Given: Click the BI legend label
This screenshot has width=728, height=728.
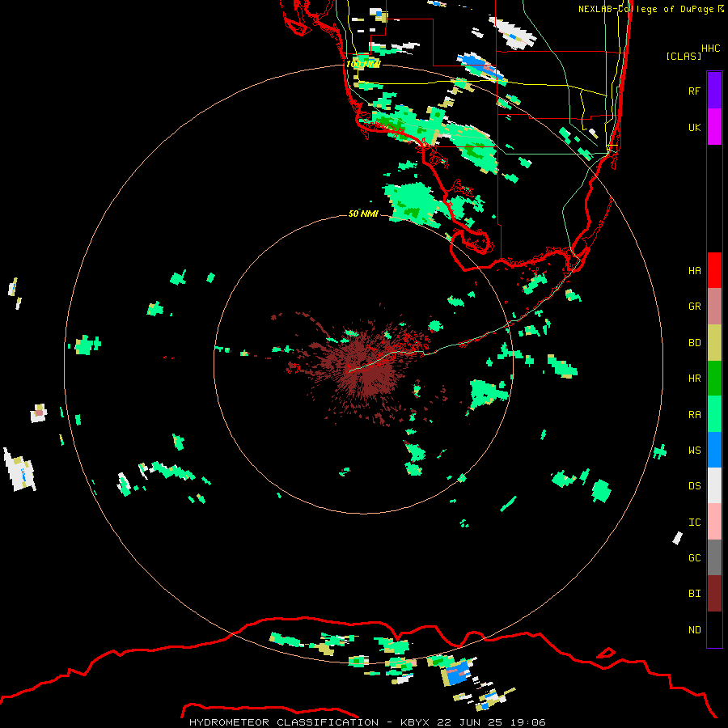Looking at the screenshot, I should pos(694,594).
